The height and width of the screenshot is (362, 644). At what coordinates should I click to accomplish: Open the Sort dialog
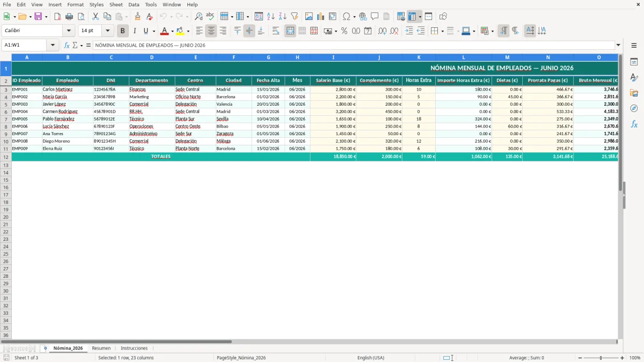[x=259, y=17]
